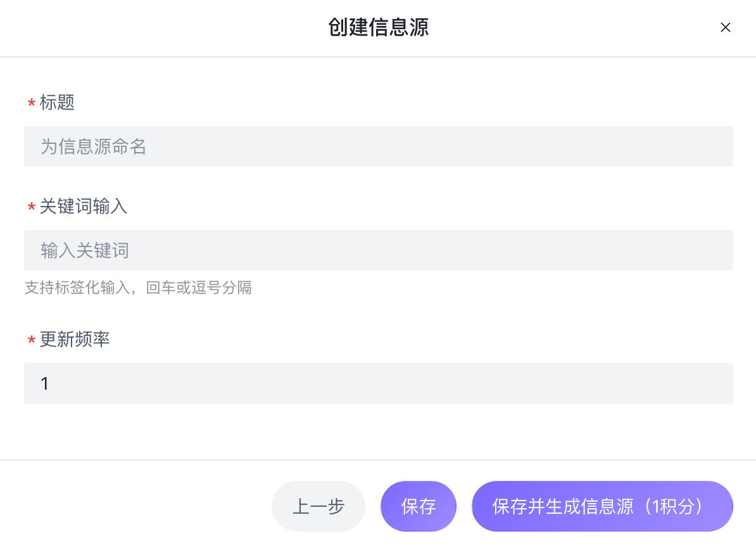Click the red asterisk beside 关键词输入
This screenshot has height=550, width=756.
pyautogui.click(x=31, y=207)
